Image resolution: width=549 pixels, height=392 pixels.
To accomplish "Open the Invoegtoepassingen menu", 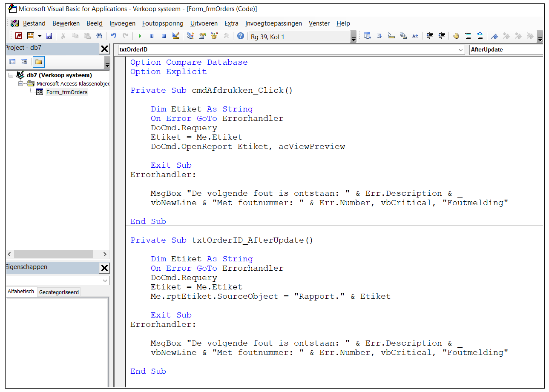I will pyautogui.click(x=273, y=23).
